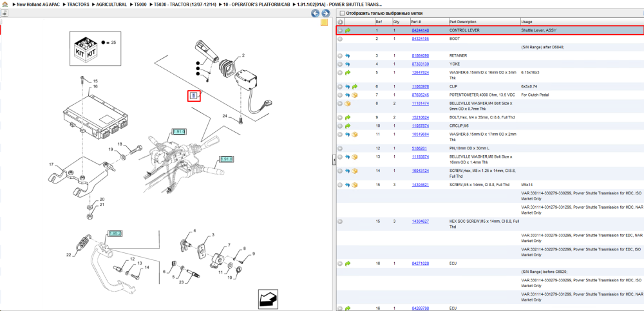Click green arrow in WASHER 6.15mm row
This screenshot has height=311, width=644.
[348, 72]
